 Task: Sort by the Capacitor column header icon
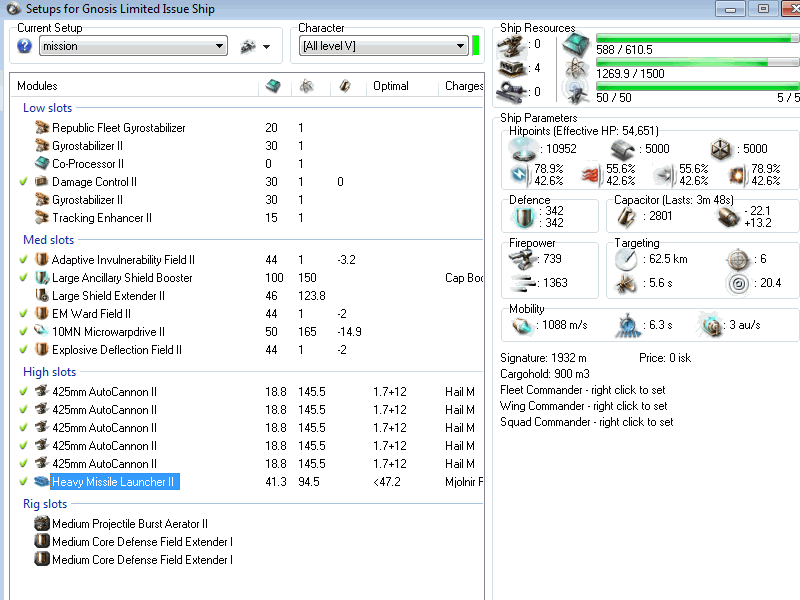pos(345,86)
